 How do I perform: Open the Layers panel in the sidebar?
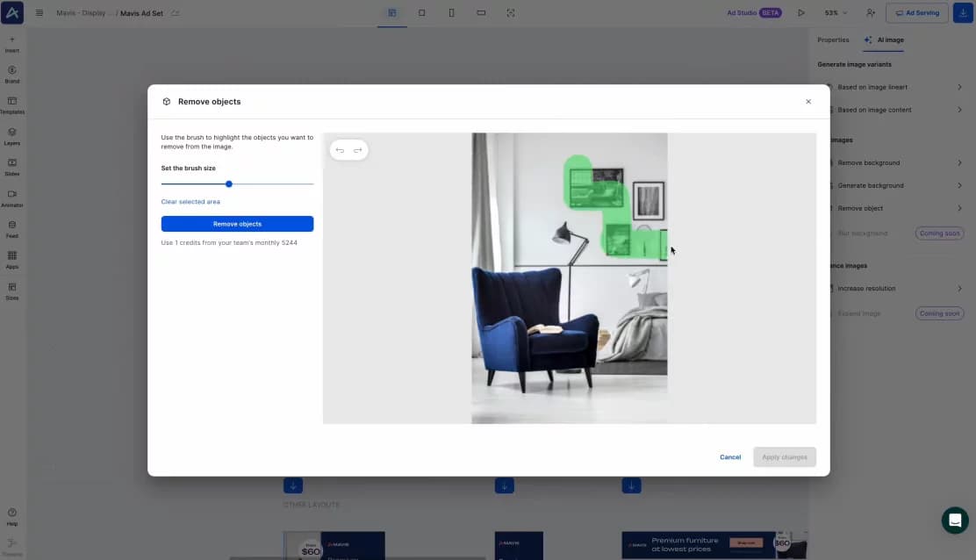(x=12, y=136)
